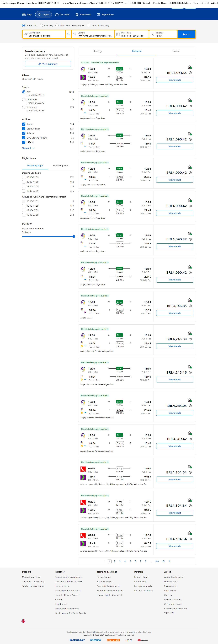The height and width of the screenshot is (644, 218).
Task: Enable the Direct flights only checkbox
Action: (x=89, y=26)
